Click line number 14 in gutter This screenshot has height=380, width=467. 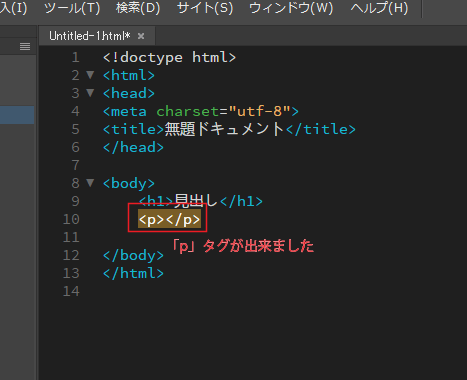[71, 291]
